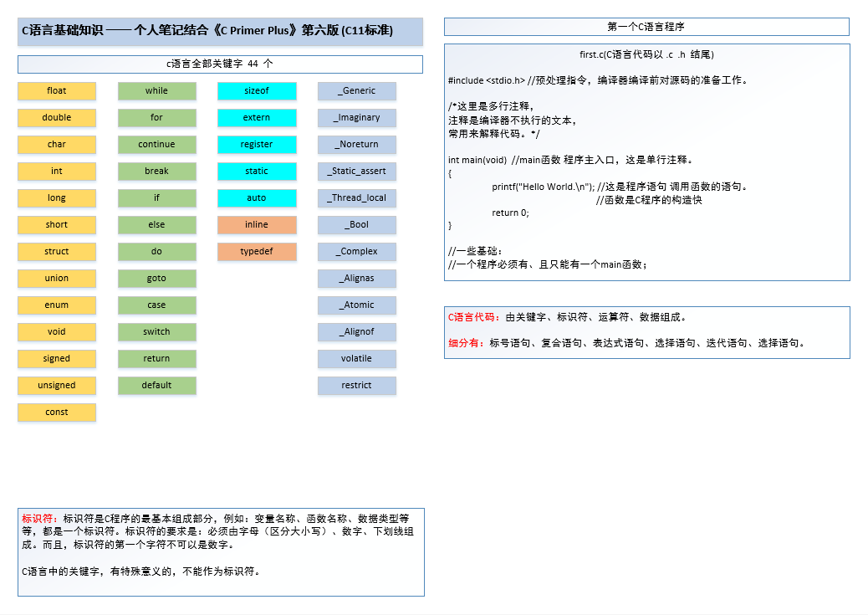868x615 pixels.
Task: Select the inline keyword box
Action: coord(257,224)
